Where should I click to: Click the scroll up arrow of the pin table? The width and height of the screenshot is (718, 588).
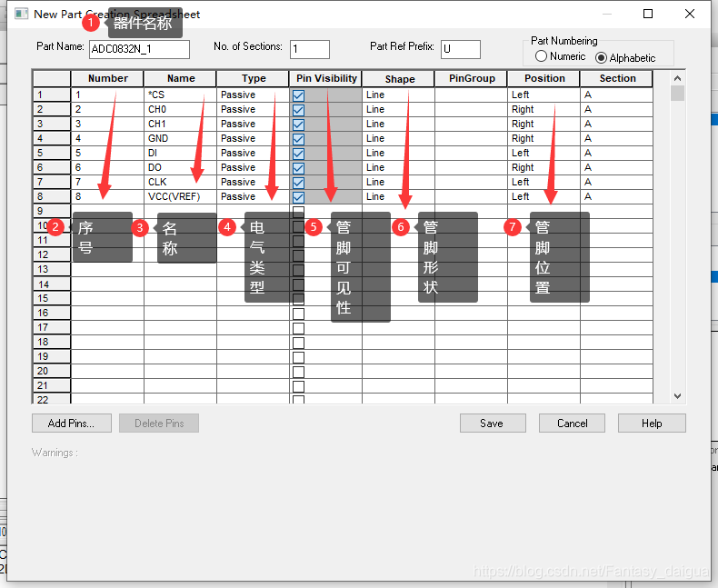point(677,78)
